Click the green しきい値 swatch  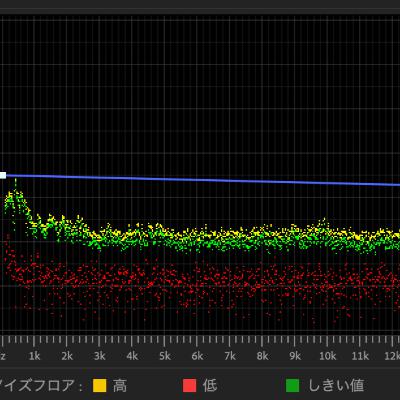pyautogui.click(x=293, y=386)
